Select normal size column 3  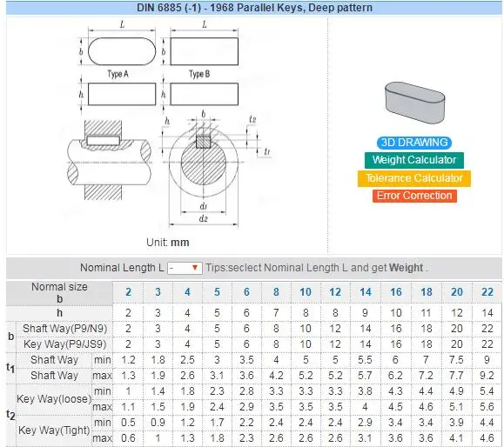158,292
